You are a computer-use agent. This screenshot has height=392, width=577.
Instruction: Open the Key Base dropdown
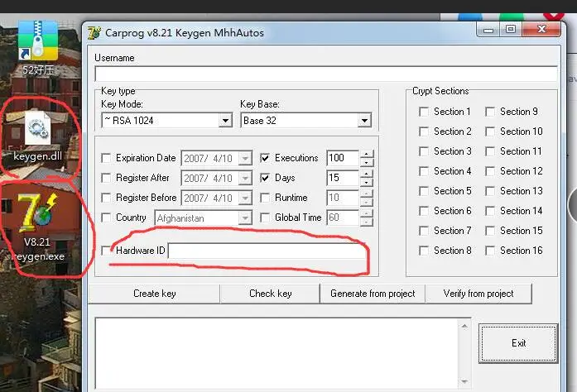(x=364, y=121)
